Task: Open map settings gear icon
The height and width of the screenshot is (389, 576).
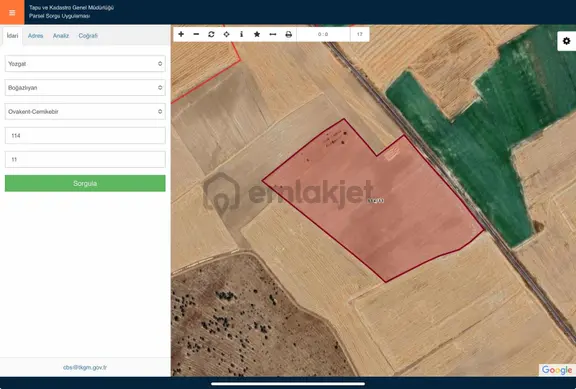Action: (566, 41)
